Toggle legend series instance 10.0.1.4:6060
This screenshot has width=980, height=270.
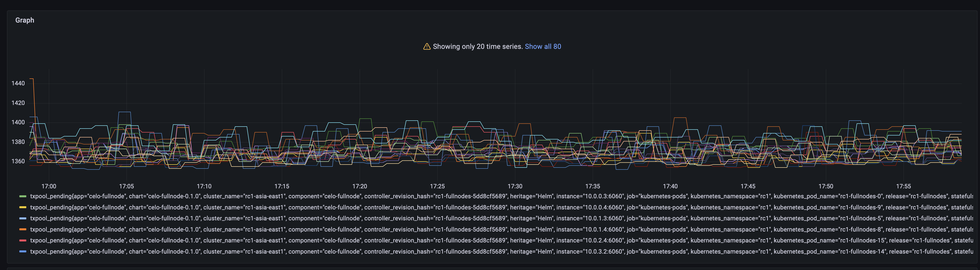tap(501, 229)
